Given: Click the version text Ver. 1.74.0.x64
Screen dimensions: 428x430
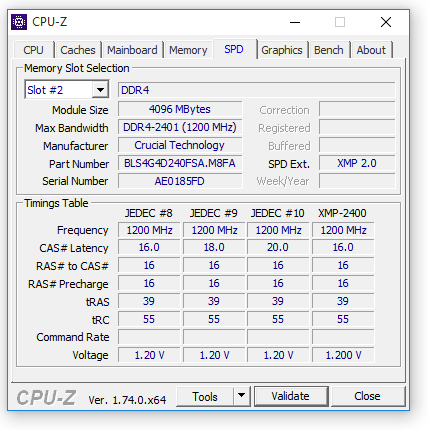Looking at the screenshot, I should (x=127, y=400).
